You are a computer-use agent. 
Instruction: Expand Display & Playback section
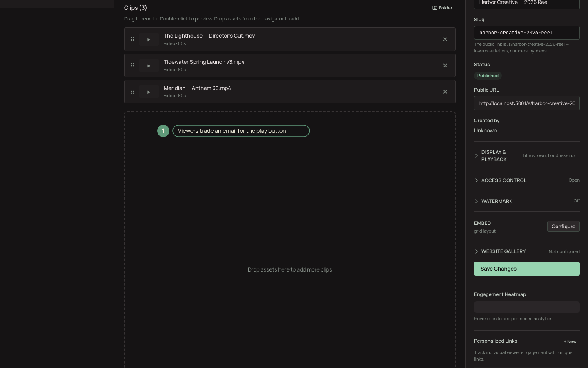tap(527, 156)
